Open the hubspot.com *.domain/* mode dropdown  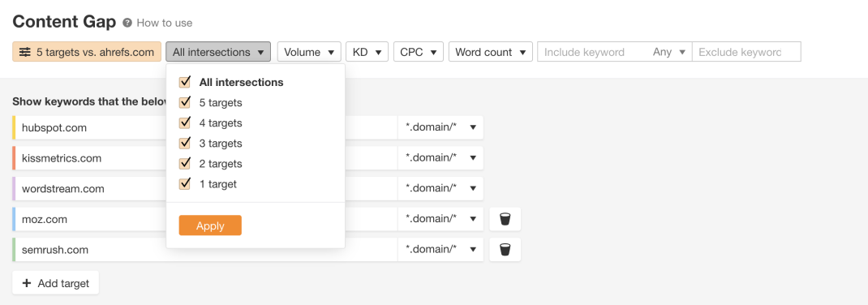440,128
